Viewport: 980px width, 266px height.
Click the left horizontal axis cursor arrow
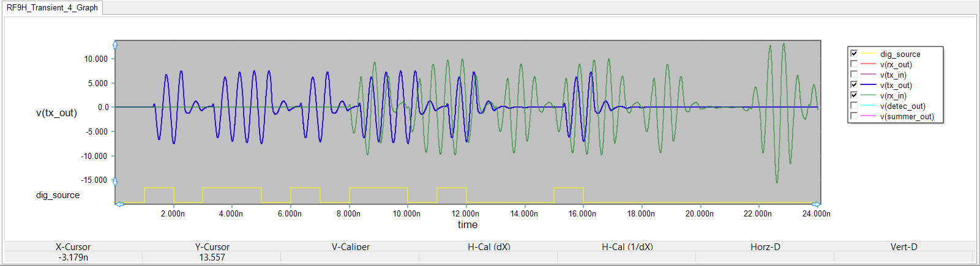pyautogui.click(x=120, y=204)
